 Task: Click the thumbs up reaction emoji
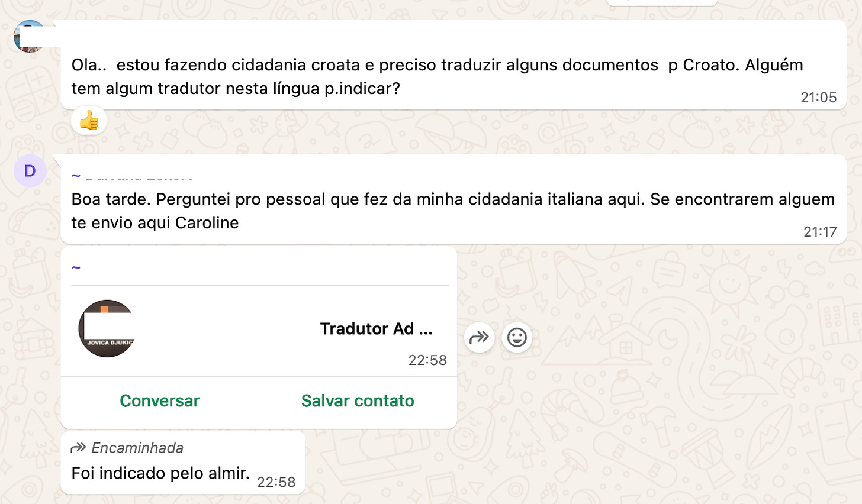(x=89, y=121)
